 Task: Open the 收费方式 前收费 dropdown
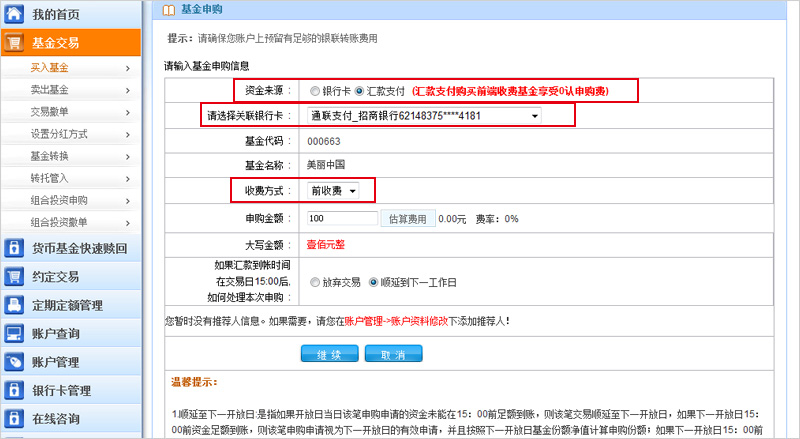(333, 191)
